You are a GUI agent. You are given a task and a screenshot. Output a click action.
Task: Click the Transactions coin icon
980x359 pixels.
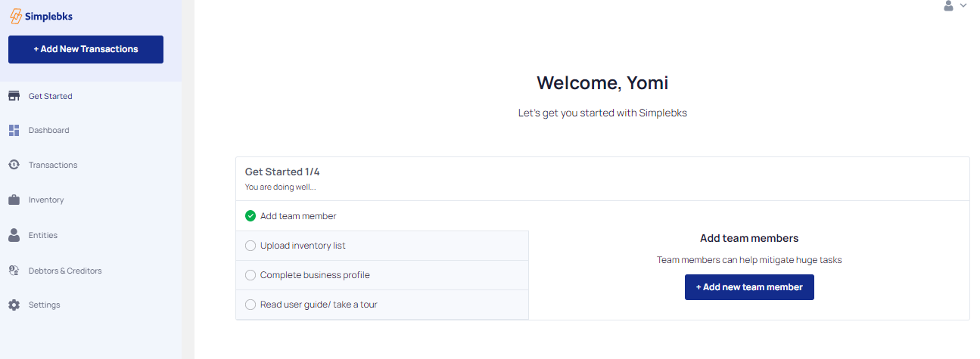point(14,165)
